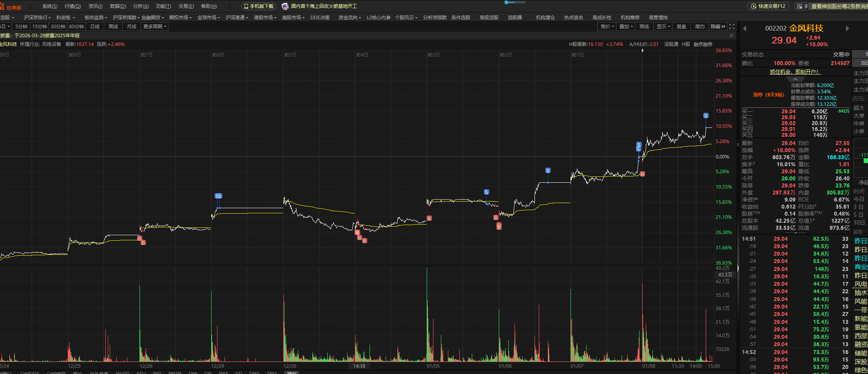Expand the 沪深京指数 dropdown
This screenshot has height=374, width=868.
click(126, 18)
